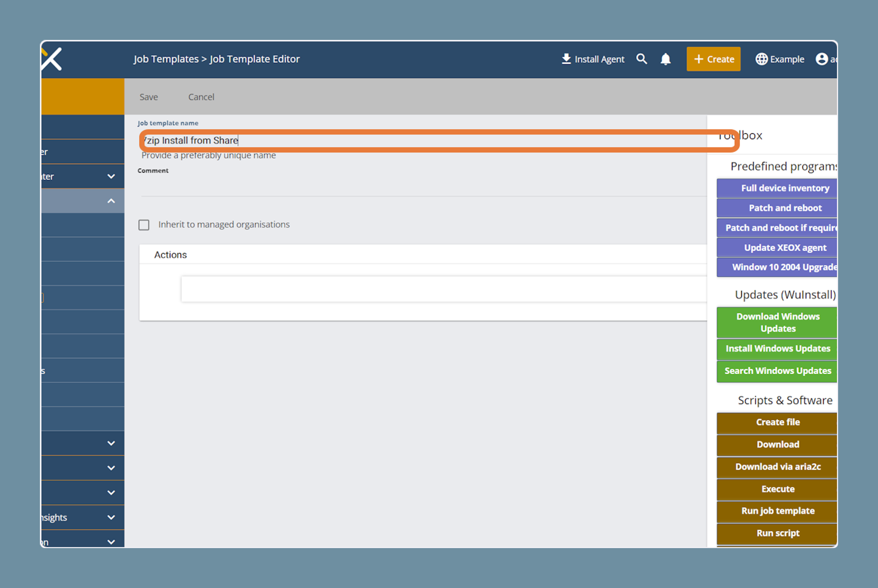
Task: Open the notifications bell
Action: point(665,59)
